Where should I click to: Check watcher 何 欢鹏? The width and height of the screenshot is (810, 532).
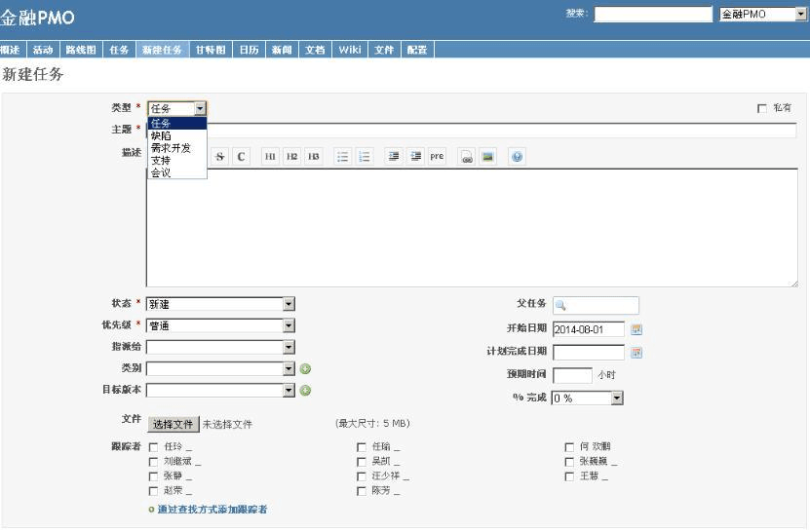pyautogui.click(x=569, y=447)
